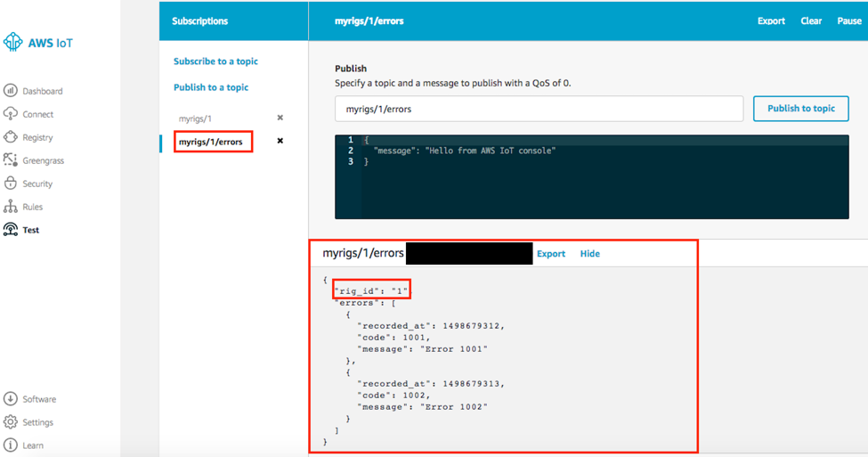
Task: Open Dashboard from the sidebar
Action: 43,91
